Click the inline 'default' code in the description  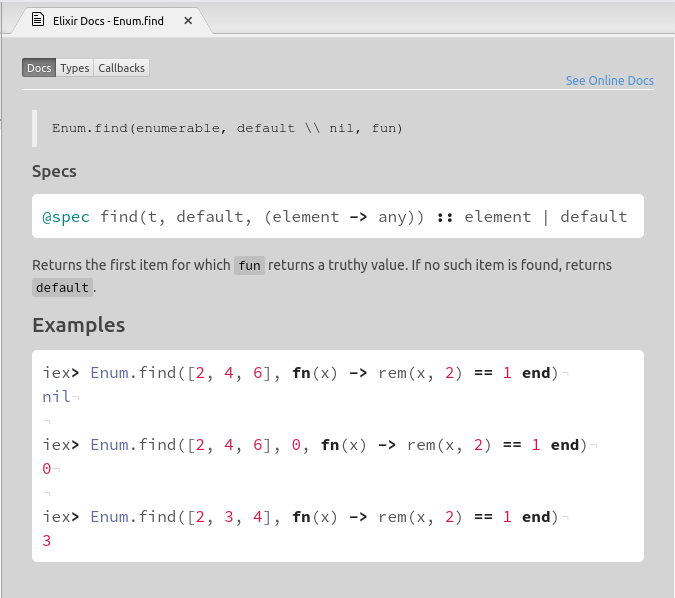(x=62, y=287)
